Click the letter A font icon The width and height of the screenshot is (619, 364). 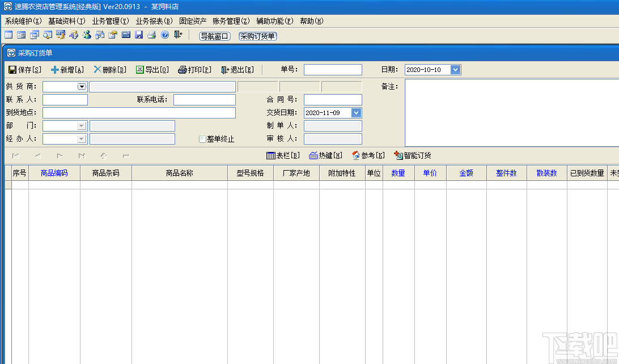74,35
